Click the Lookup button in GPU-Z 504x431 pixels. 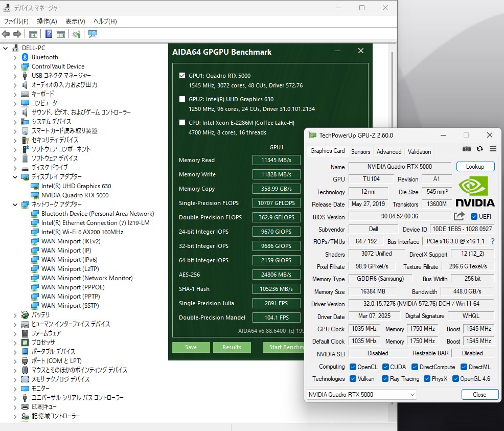click(x=475, y=167)
